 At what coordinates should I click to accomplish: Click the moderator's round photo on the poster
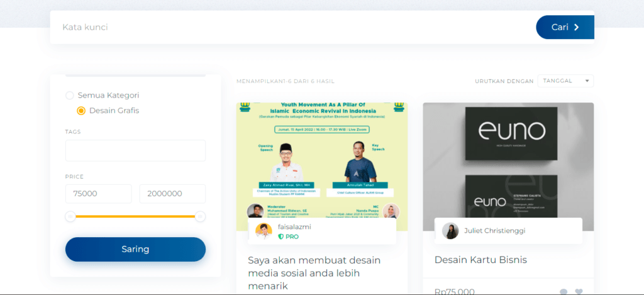(x=255, y=211)
